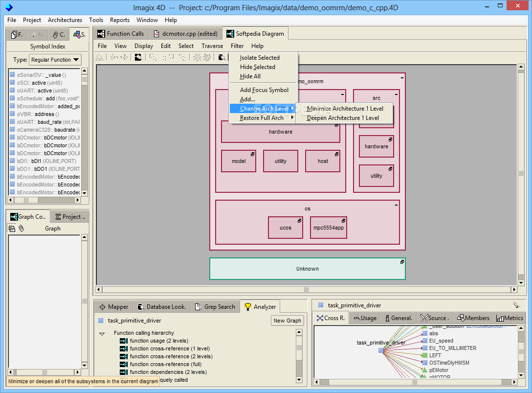Expand the Unknown subsystem box icon
This screenshot has width=532, height=393.
click(402, 262)
